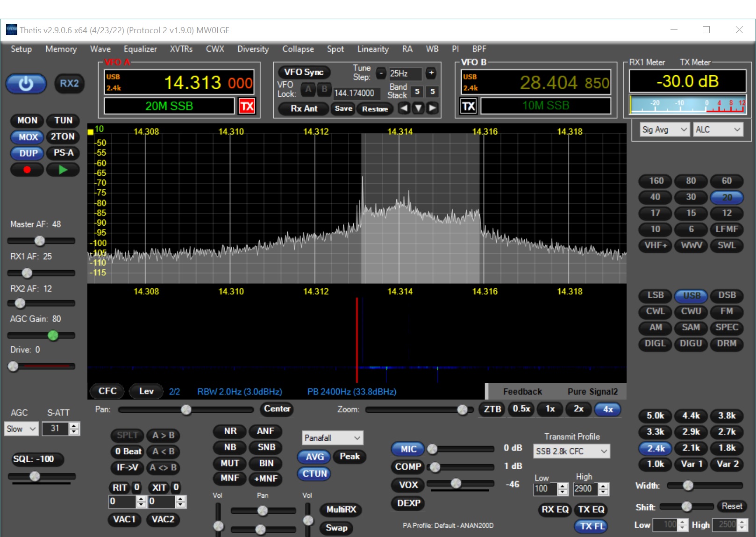This screenshot has width=756, height=537.
Task: Open the Diversity menu
Action: point(253,49)
